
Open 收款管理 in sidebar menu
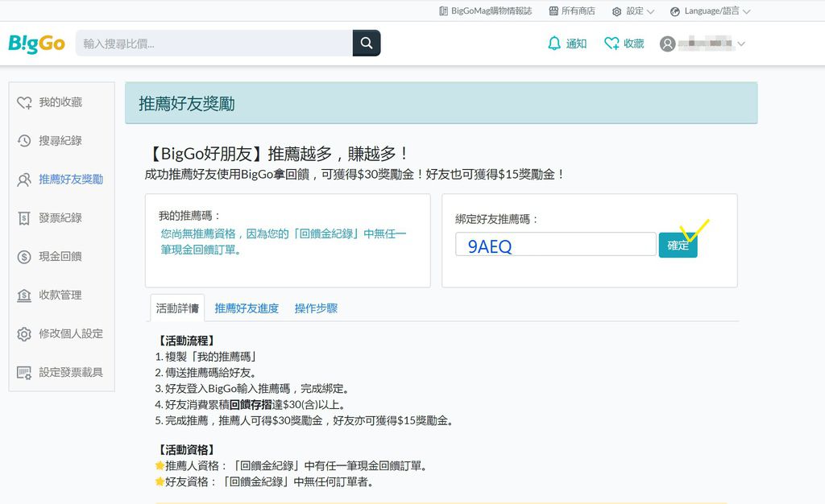(x=62, y=295)
